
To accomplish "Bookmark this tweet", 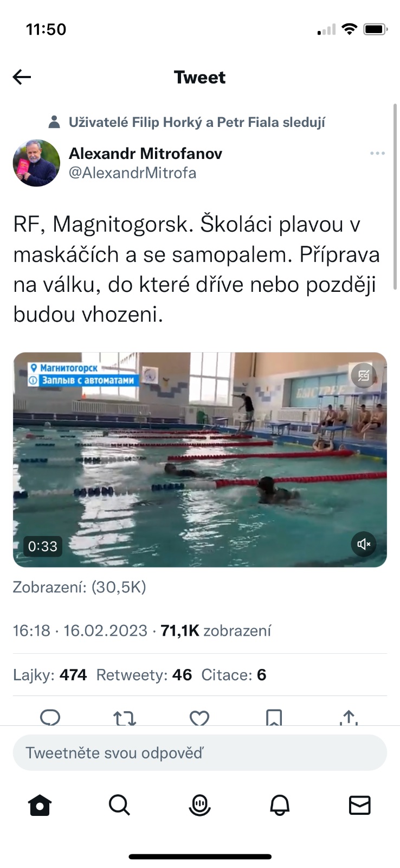I will tap(274, 717).
